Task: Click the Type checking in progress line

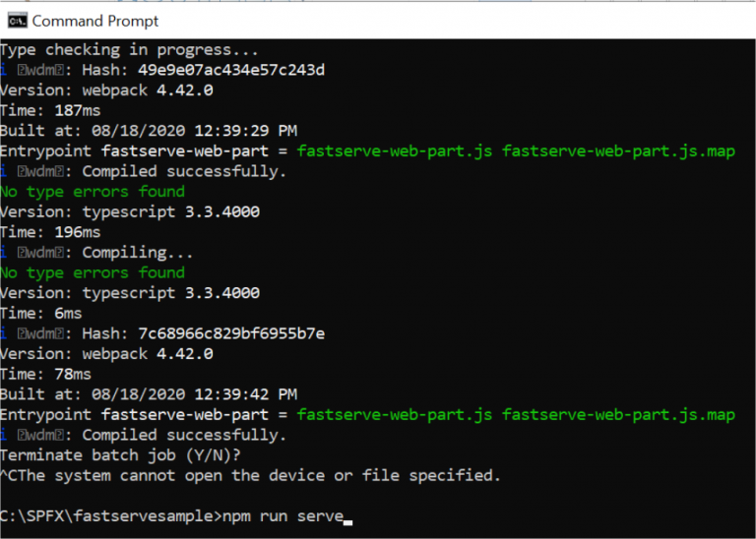Action: pyautogui.click(x=129, y=50)
